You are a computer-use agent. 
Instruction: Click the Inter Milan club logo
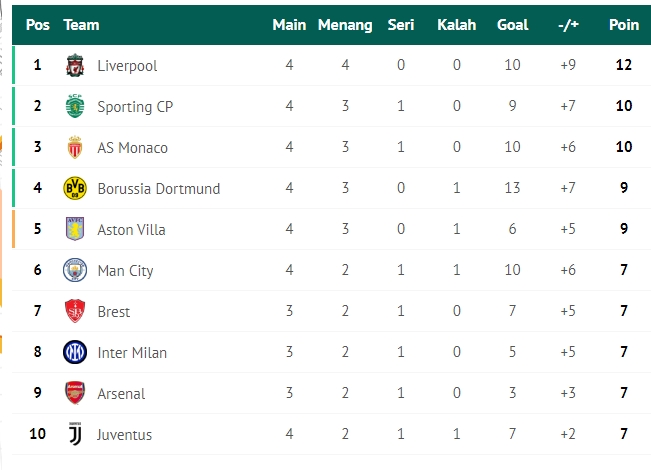tap(75, 352)
